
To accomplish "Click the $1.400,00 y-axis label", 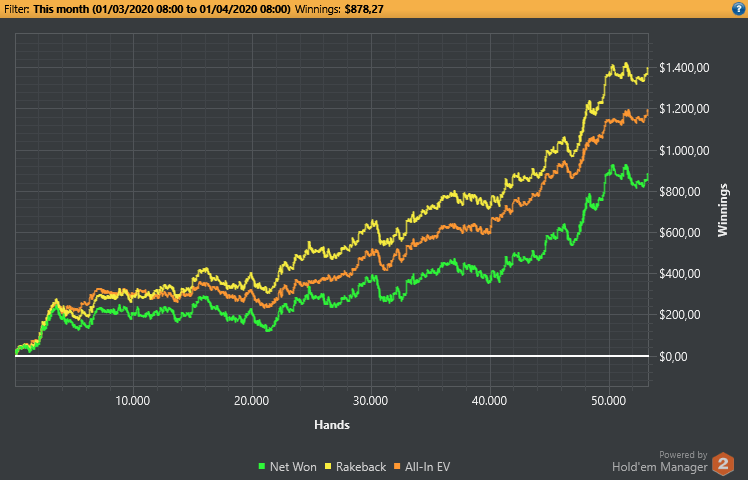I will point(684,68).
